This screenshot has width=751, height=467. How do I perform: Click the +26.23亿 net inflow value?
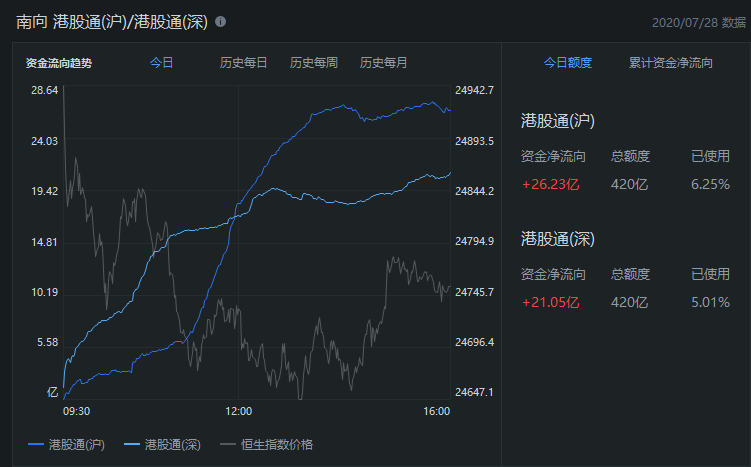[551, 184]
